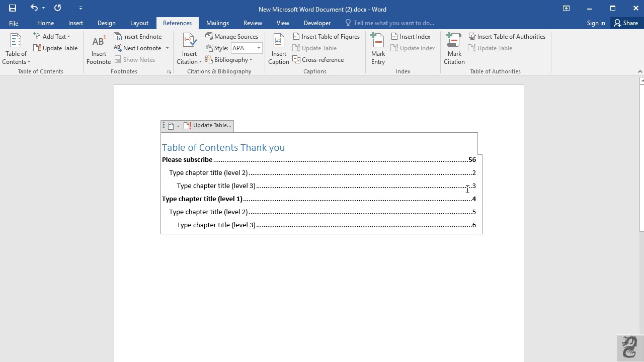Click the Mark Entry button
Screen dimensions: 644x362
tap(378, 50)
